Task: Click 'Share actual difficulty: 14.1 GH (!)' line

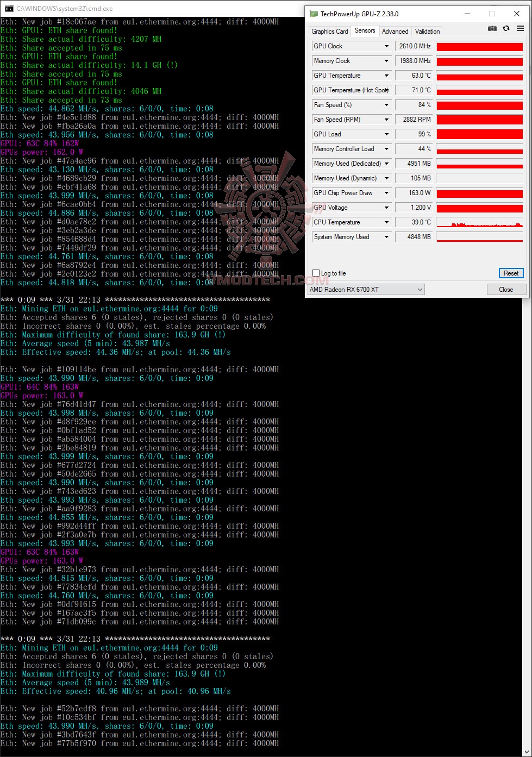Action: pos(90,65)
